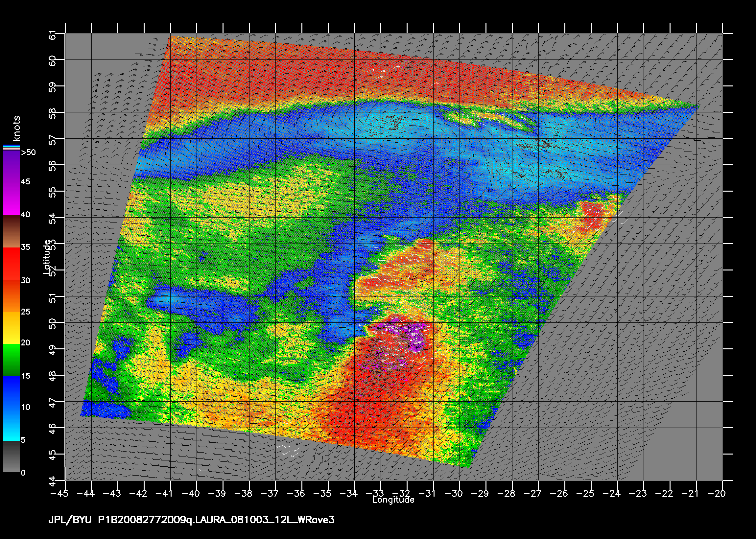Click the '−21' longitude tick label

[690, 494]
